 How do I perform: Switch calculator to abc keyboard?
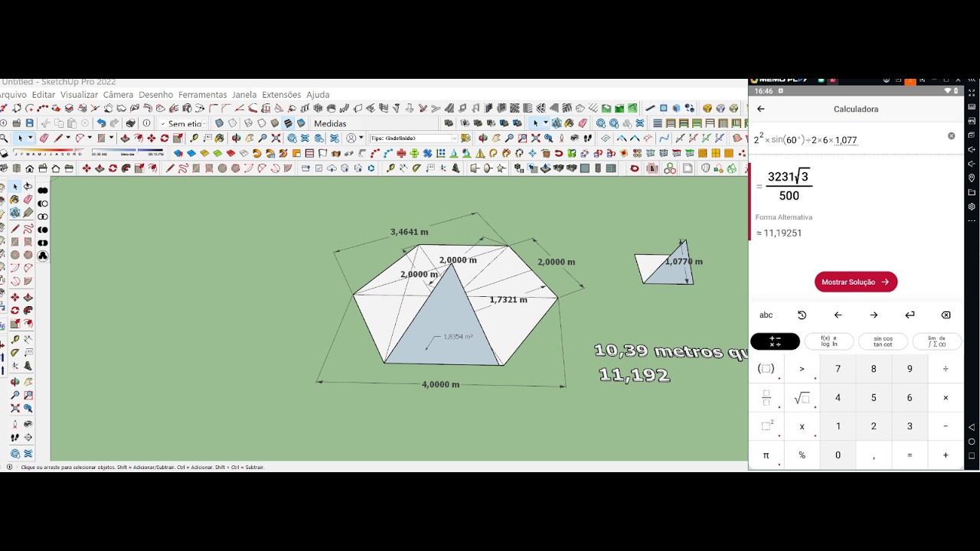[x=766, y=315]
